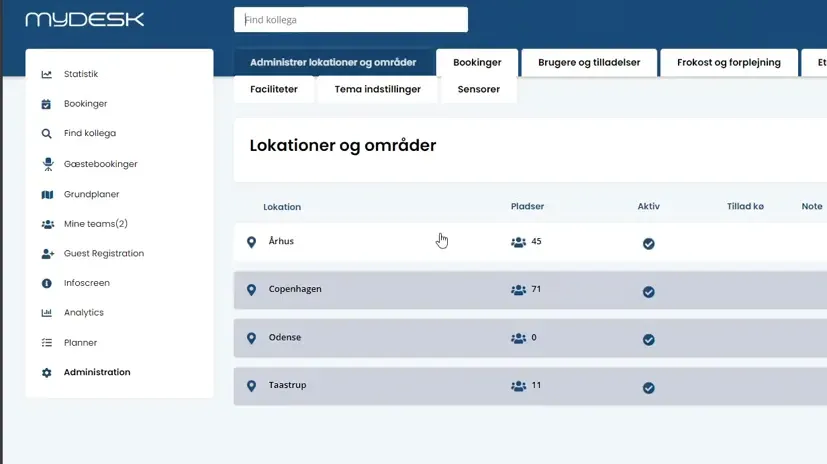The width and height of the screenshot is (827, 464).
Task: Click the Pladser column header
Action: [x=527, y=206]
